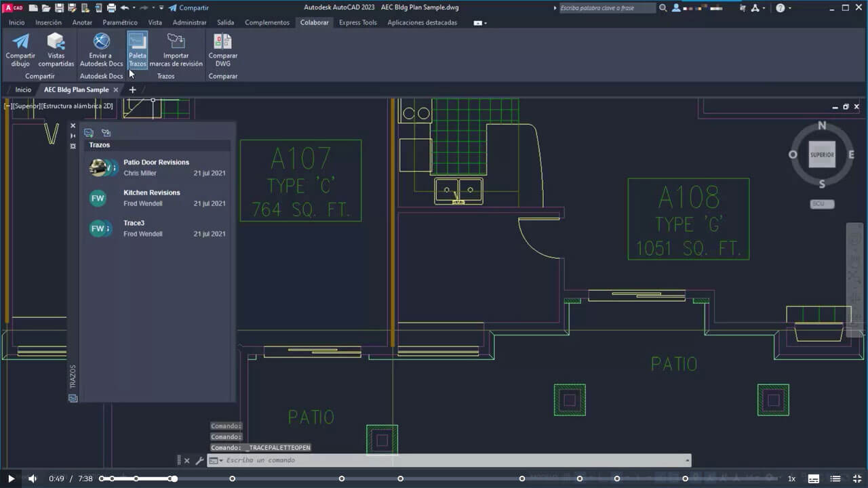868x488 pixels.
Task: Click the N compass direction on ViewCube
Action: point(822,125)
